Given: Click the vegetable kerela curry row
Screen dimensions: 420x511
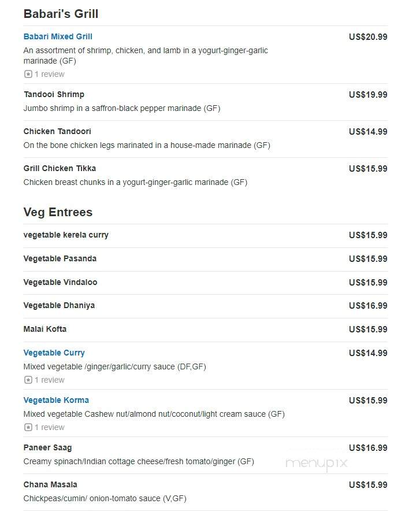Looking at the screenshot, I should click(x=206, y=235).
